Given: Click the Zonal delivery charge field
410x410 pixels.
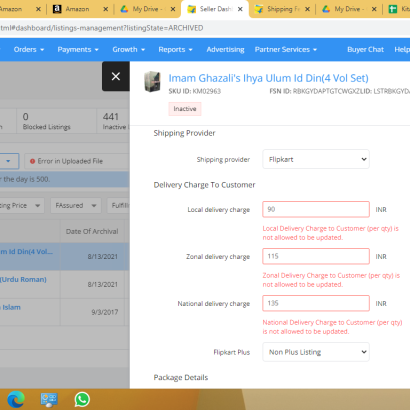Looking at the screenshot, I should tap(316, 256).
